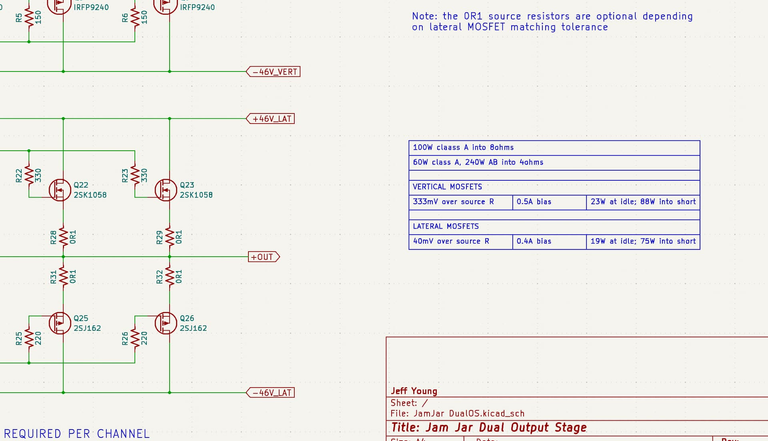This screenshot has height=441, width=768.
Task: Click the '100W claass A into 8ohms' cell
Action: [x=554, y=147]
